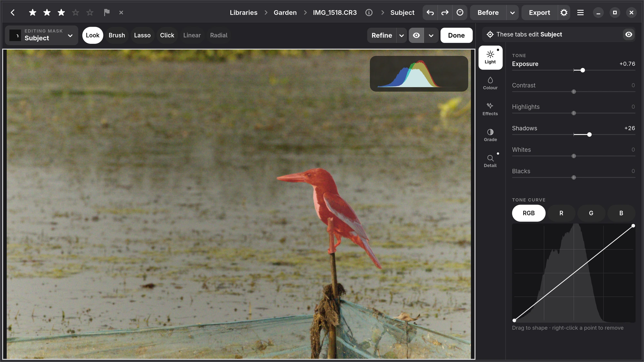Open the mask overlay options dropdown
The width and height of the screenshot is (644, 362).
point(431,35)
